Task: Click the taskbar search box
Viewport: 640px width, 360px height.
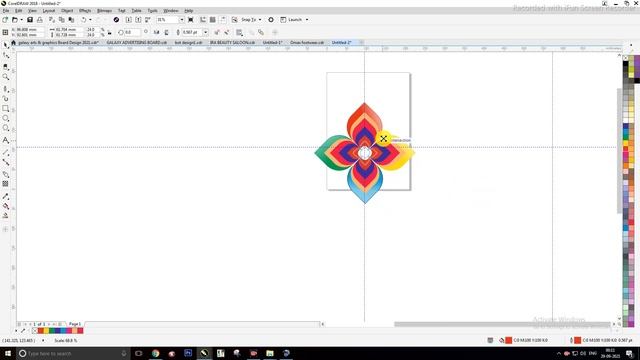Action: pos(73,353)
